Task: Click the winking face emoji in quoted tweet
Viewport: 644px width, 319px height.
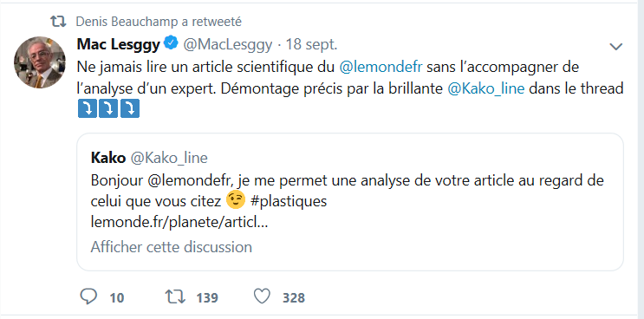Action: click(236, 200)
